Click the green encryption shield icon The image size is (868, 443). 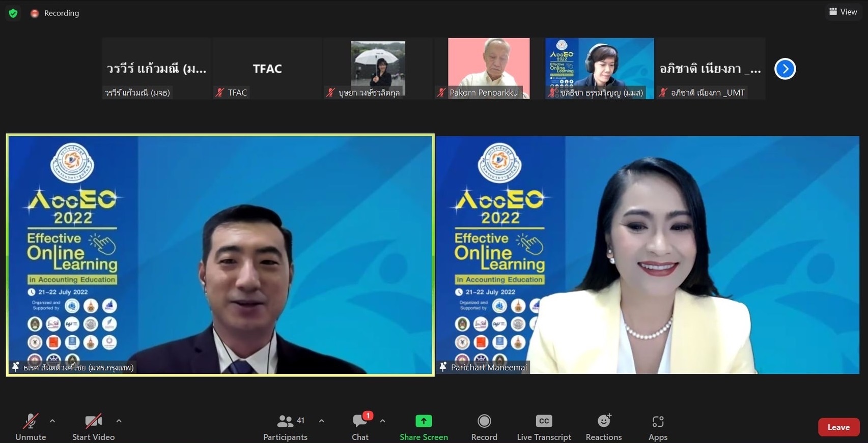[13, 13]
